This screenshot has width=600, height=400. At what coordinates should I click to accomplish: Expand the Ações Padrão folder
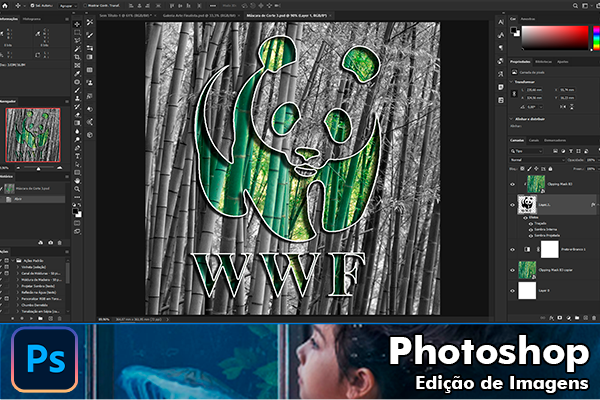click(x=13, y=261)
